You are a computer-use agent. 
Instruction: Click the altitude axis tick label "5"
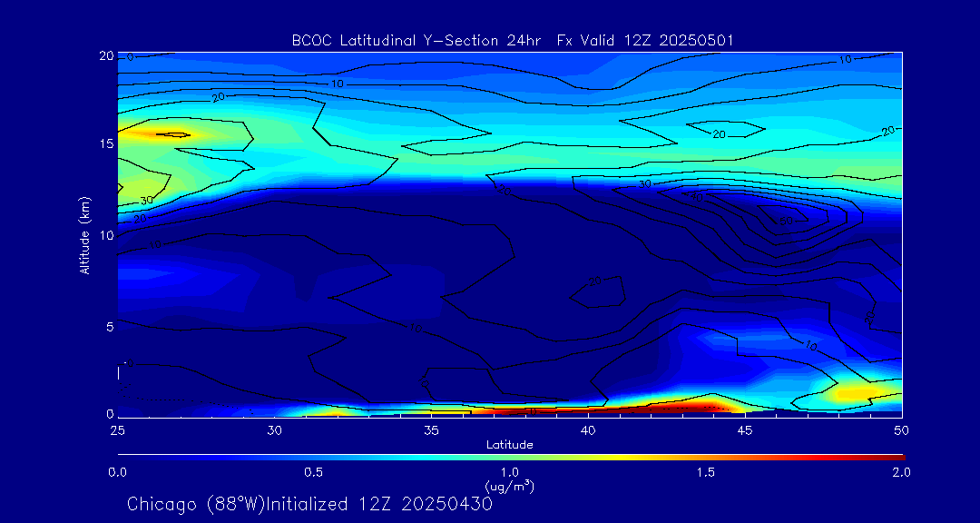coord(110,326)
